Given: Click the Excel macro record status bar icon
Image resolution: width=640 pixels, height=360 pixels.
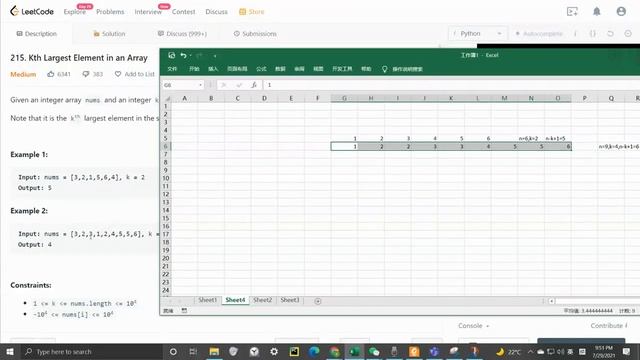Looking at the screenshot, I should (x=184, y=311).
